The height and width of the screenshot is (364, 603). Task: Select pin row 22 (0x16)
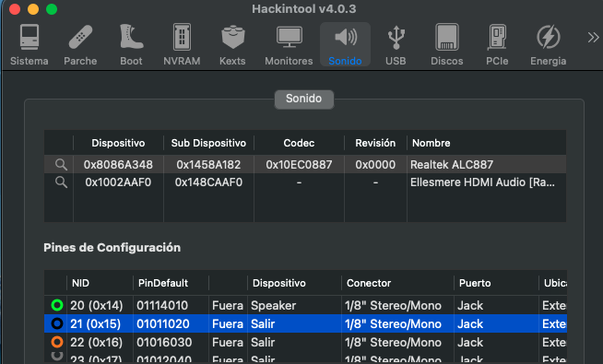point(305,342)
